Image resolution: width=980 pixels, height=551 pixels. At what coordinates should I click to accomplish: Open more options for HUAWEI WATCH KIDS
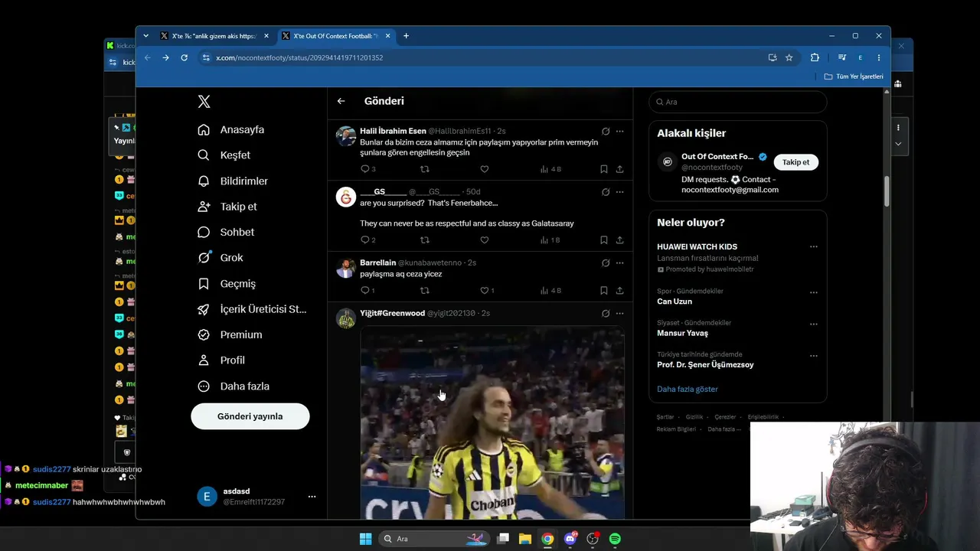click(x=813, y=246)
